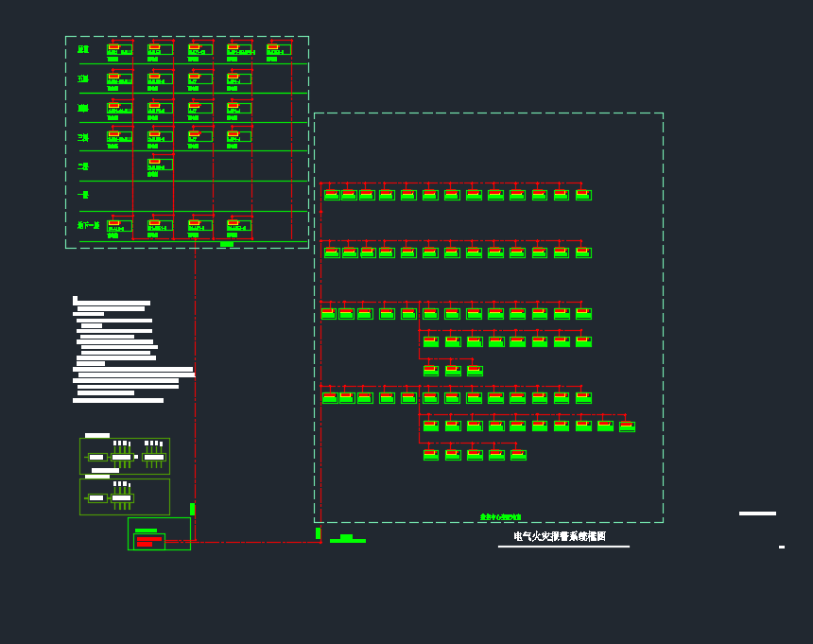Select the fire alarm host box with red bars
This screenshot has height=644, width=813.
pos(149,541)
